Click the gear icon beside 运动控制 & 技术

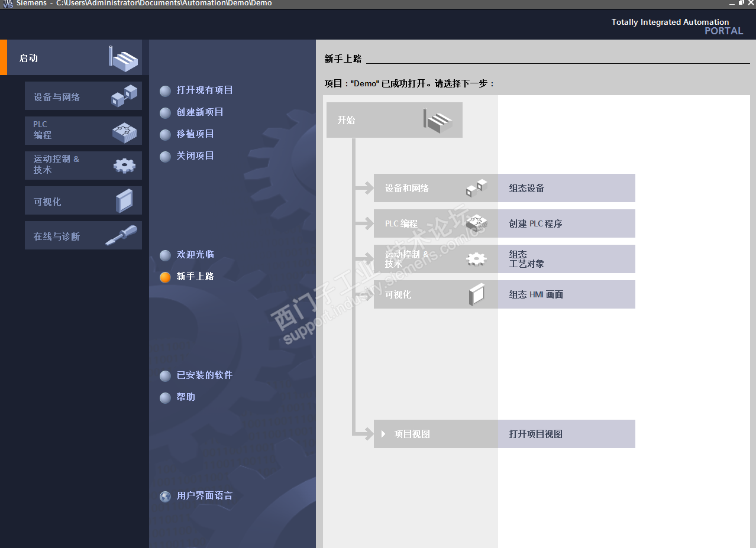124,166
